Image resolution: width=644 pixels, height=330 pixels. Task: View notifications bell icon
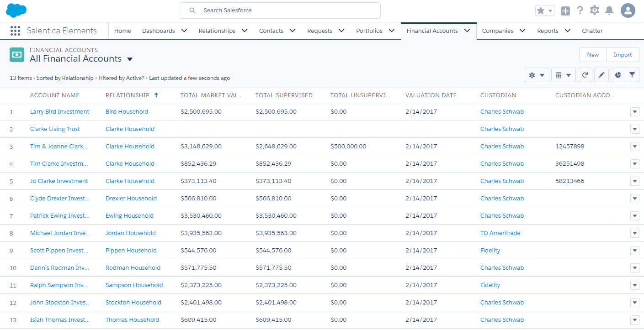coord(609,10)
